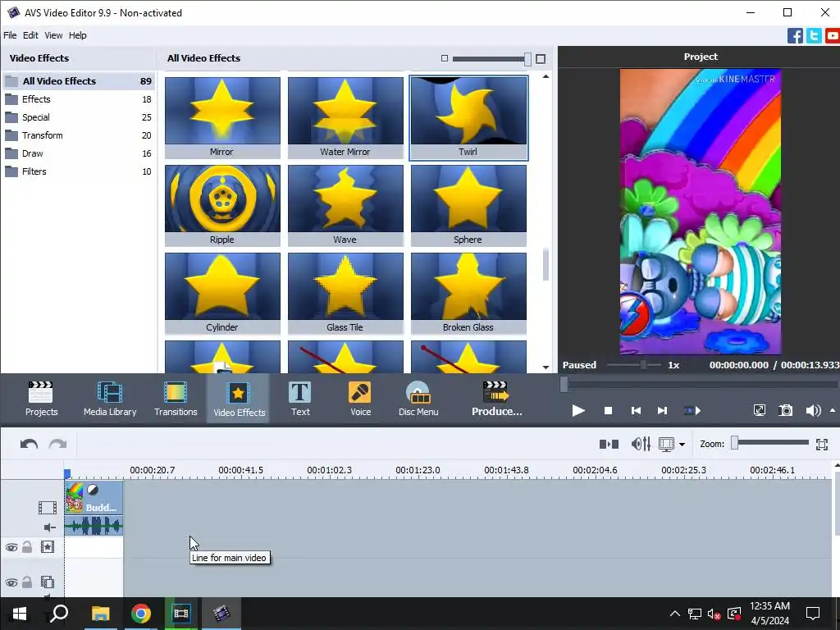Open the Voice recording tool
840x630 pixels.
(x=361, y=399)
